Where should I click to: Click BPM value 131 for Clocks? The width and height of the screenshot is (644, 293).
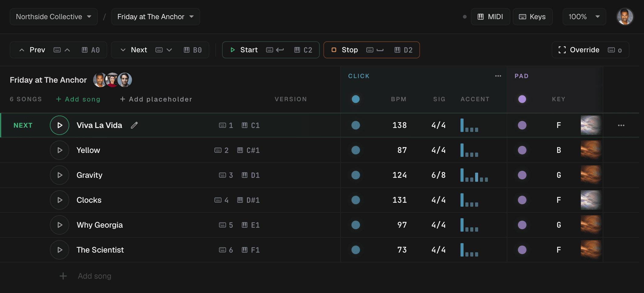(x=399, y=200)
